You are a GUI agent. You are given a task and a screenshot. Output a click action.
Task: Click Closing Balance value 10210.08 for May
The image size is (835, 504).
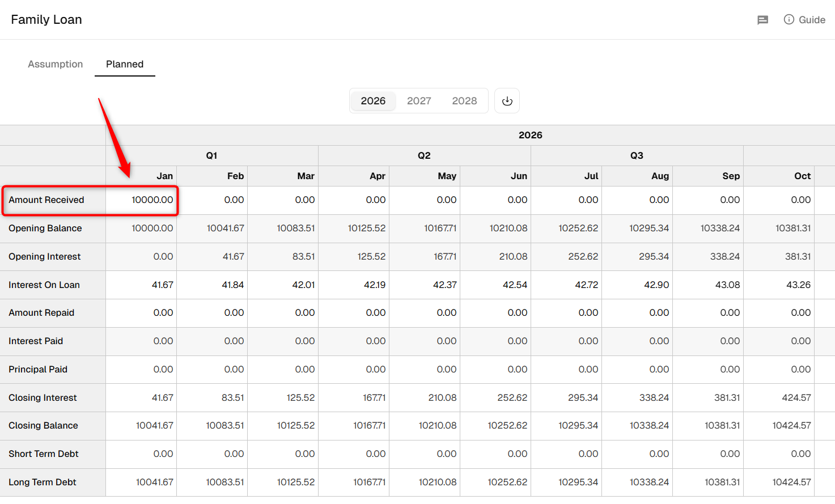click(438, 426)
